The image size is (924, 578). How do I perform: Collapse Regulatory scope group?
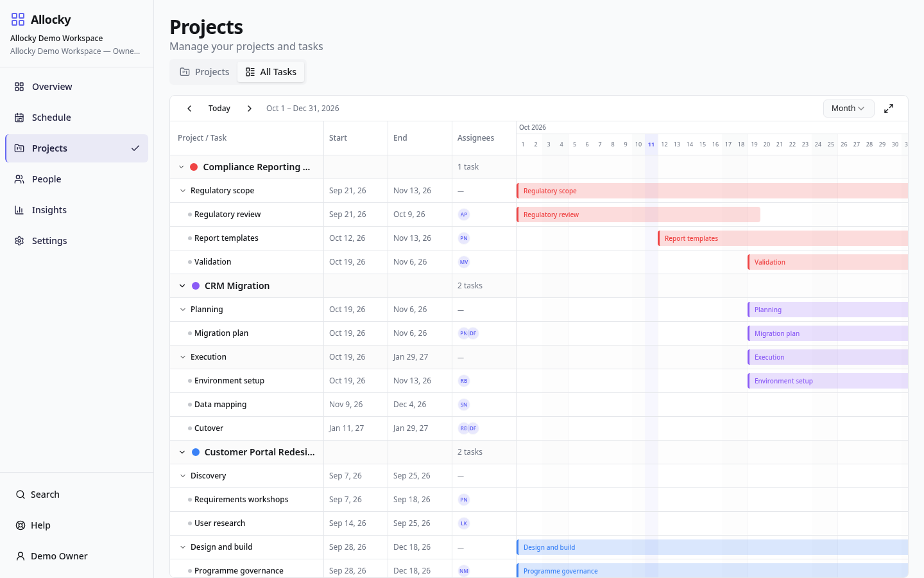(x=183, y=191)
